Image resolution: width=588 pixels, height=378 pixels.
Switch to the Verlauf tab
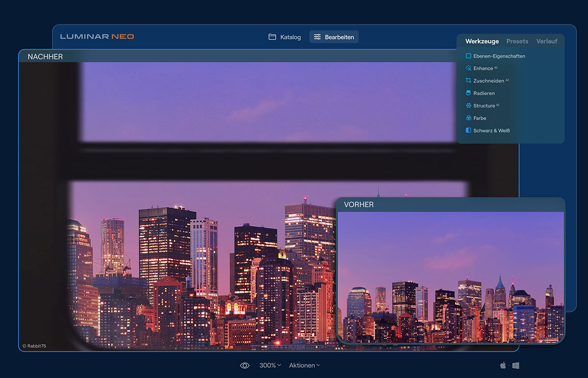(x=547, y=41)
